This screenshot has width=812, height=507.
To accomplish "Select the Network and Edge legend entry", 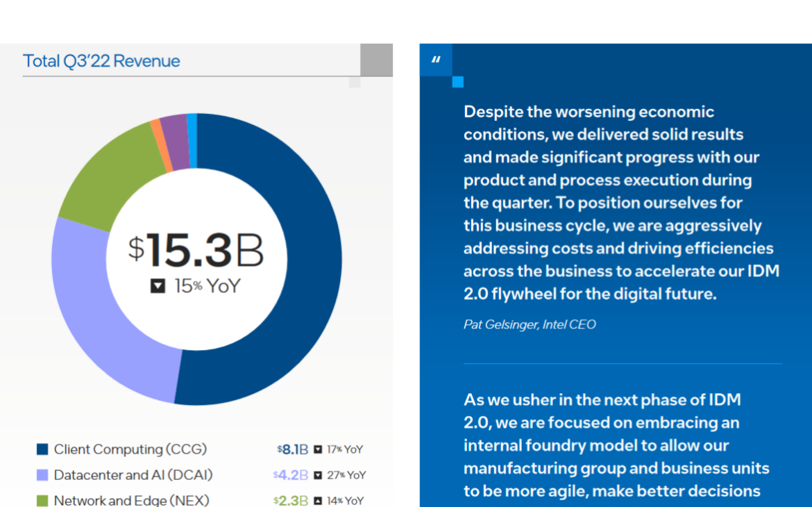I will [129, 499].
